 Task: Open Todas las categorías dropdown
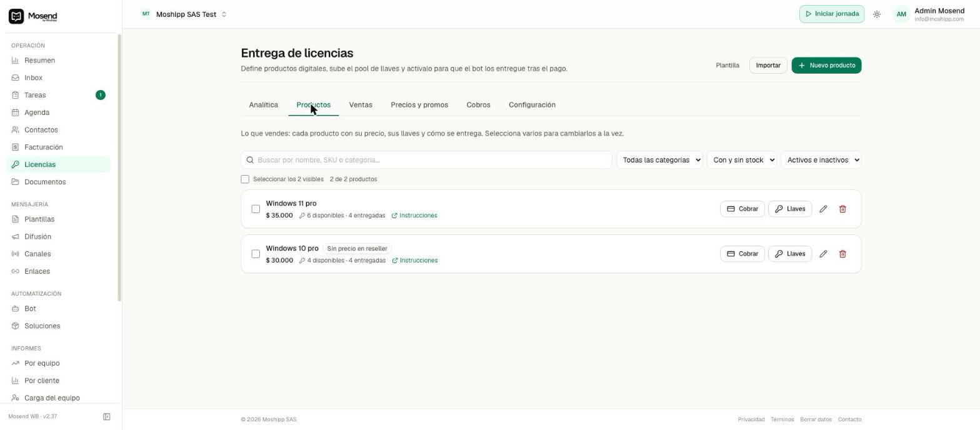pos(659,160)
